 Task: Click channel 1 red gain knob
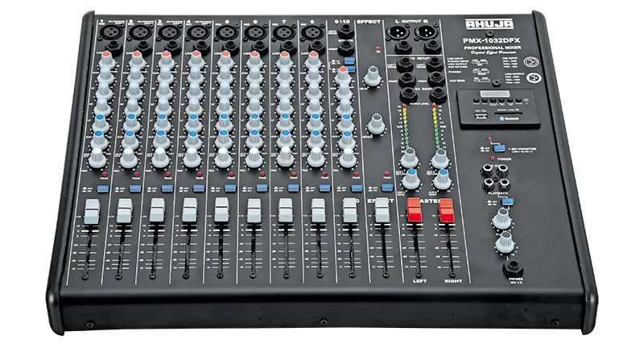[106, 60]
